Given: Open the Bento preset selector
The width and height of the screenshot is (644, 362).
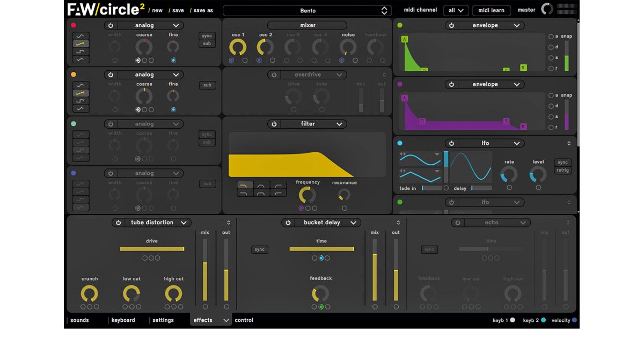Looking at the screenshot, I should [308, 10].
